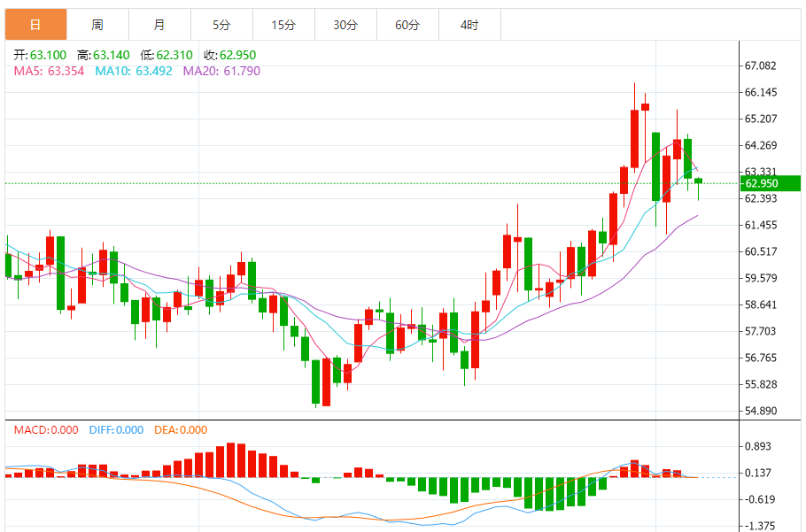Click the 低:62.310 low price value
The image size is (806, 532).
(x=167, y=55)
